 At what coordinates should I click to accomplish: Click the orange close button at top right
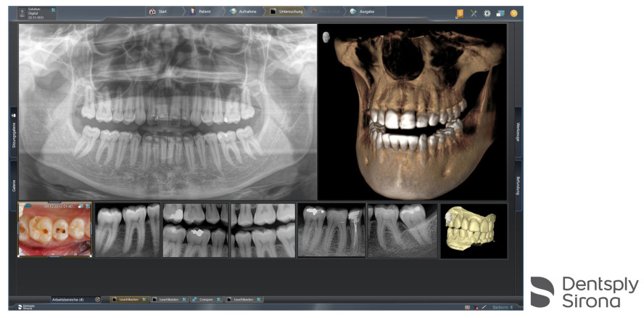pyautogui.click(x=513, y=13)
